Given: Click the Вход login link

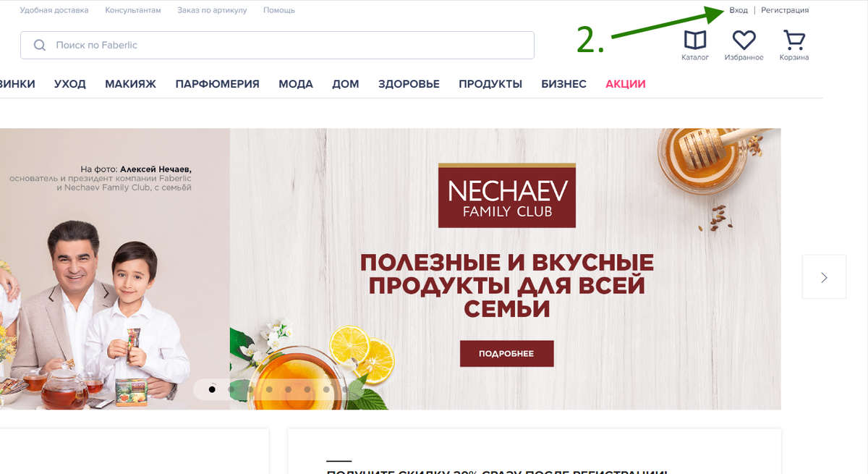Looking at the screenshot, I should click(739, 10).
